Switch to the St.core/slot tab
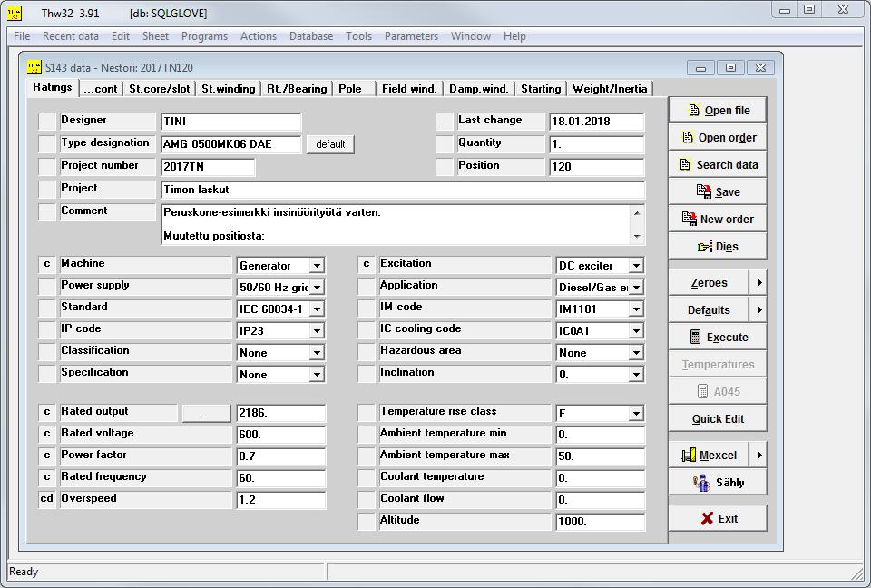The width and height of the screenshot is (871, 588). (x=160, y=89)
